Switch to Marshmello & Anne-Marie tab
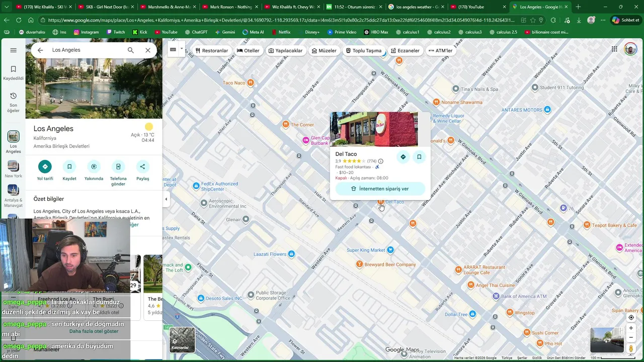 pyautogui.click(x=169, y=7)
